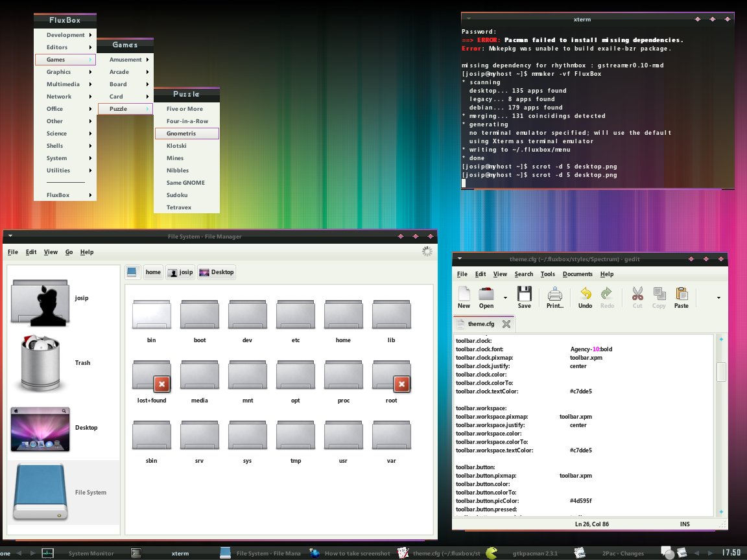Click the Paste clipboard icon in gedit
747x560 pixels.
coord(682,297)
